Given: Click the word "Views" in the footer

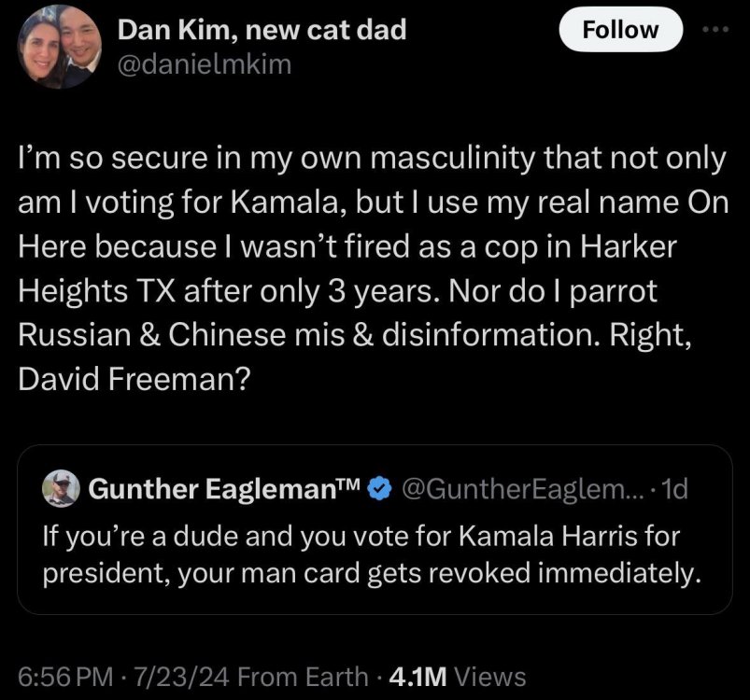Looking at the screenshot, I should (490, 676).
